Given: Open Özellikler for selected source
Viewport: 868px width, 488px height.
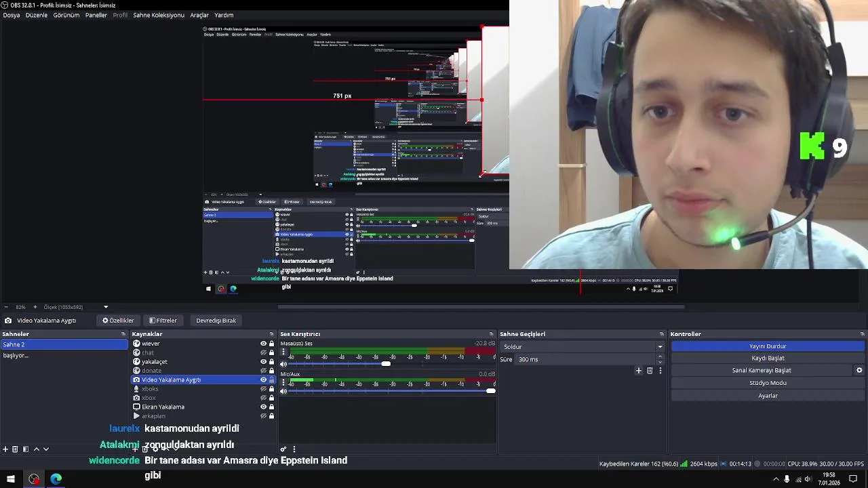Looking at the screenshot, I should click(118, 321).
